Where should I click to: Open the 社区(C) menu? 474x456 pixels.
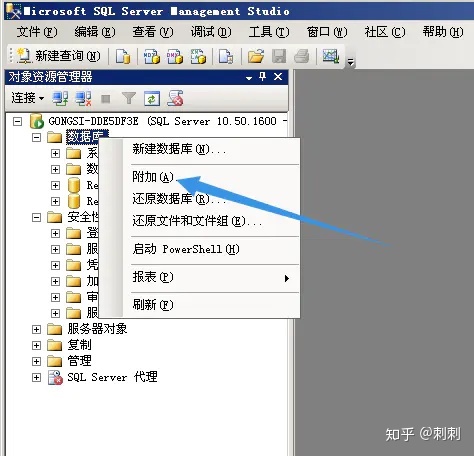[x=385, y=32]
